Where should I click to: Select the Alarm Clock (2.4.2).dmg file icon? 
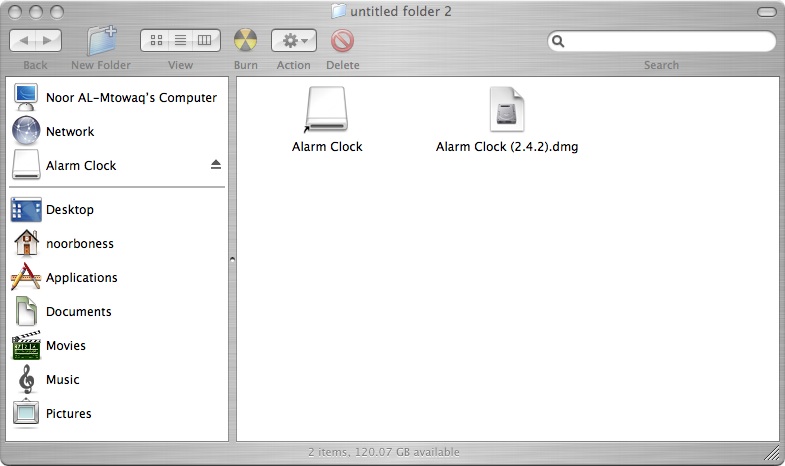[x=507, y=110]
